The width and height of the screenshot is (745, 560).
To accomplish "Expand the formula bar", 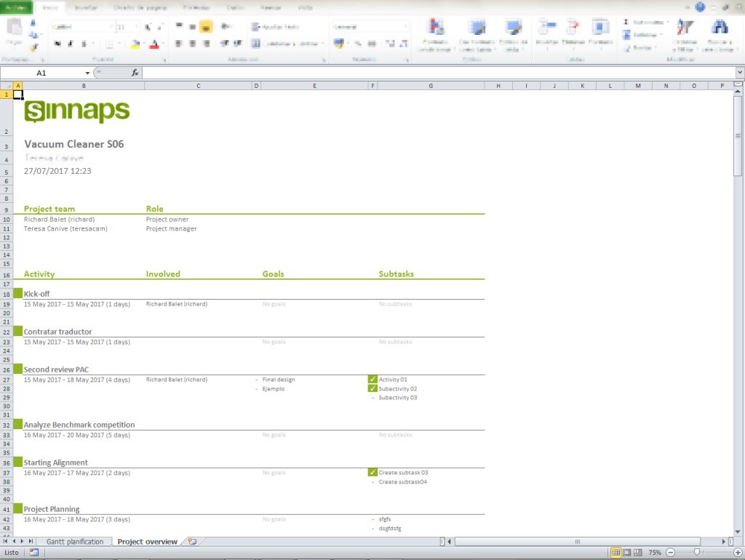I will point(740,73).
